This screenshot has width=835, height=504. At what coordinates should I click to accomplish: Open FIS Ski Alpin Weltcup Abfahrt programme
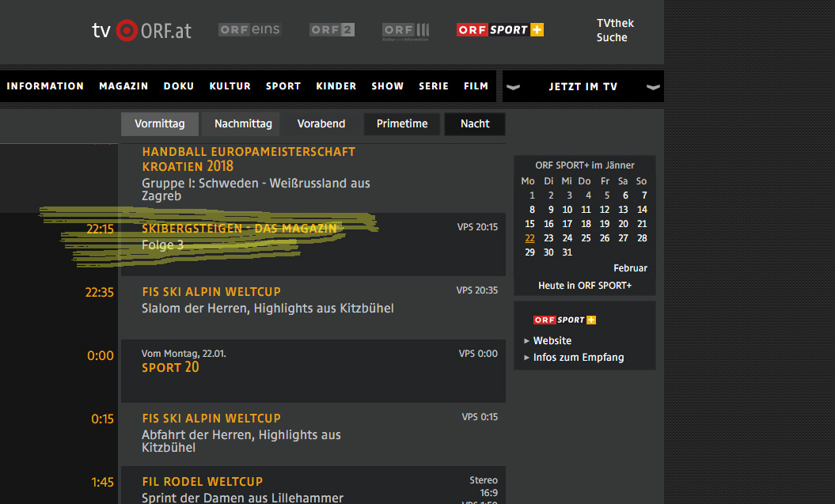coord(211,419)
